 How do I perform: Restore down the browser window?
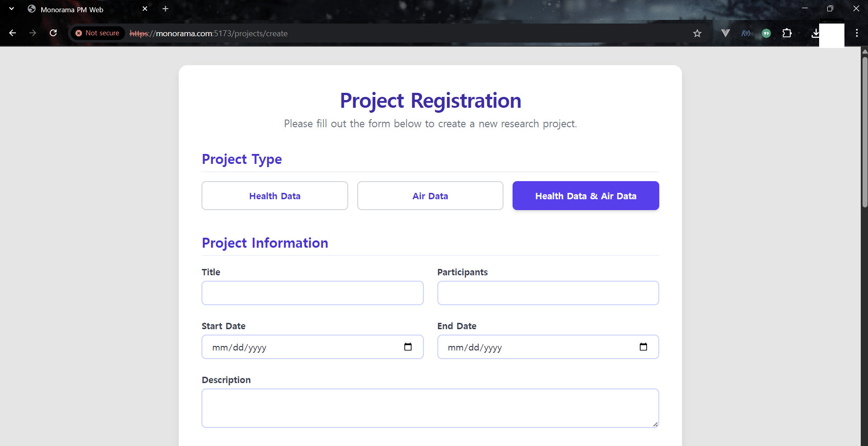830,9
